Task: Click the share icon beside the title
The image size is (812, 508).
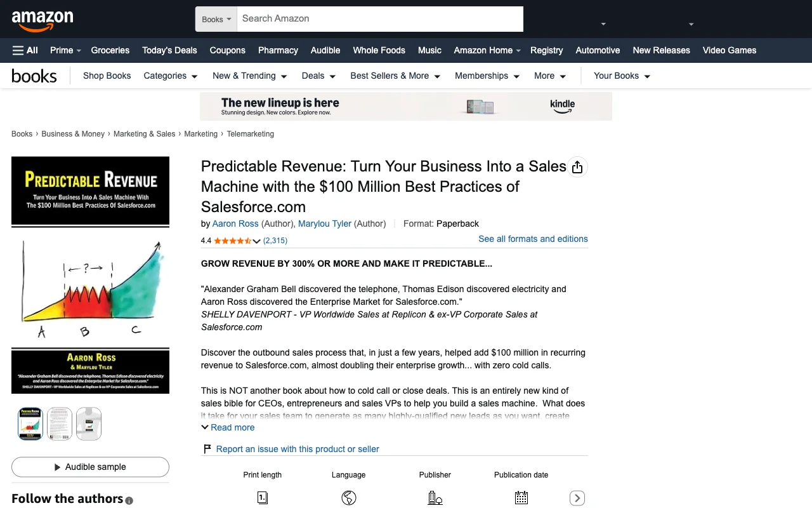Action: pyautogui.click(x=577, y=167)
